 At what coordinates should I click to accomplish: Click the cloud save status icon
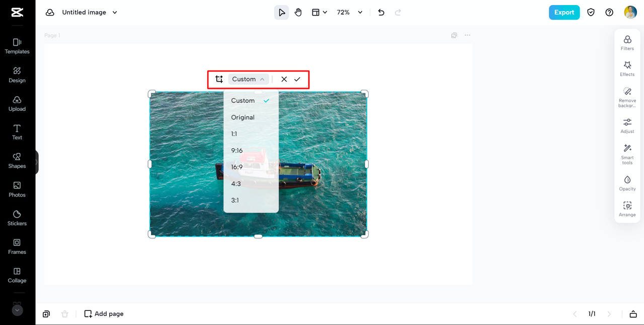tap(50, 13)
